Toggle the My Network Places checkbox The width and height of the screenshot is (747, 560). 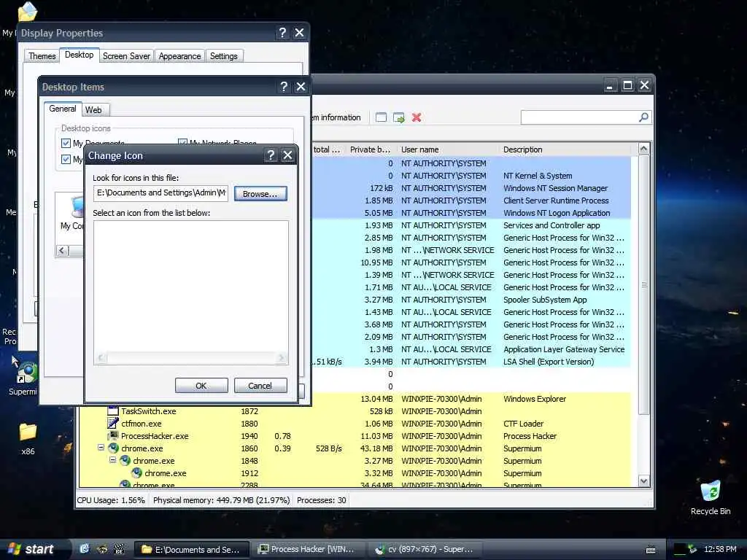click(x=182, y=142)
